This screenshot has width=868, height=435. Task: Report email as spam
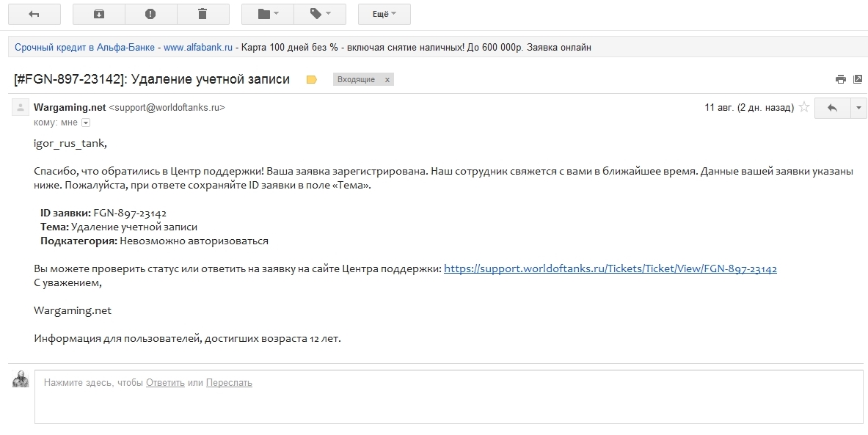(x=150, y=14)
